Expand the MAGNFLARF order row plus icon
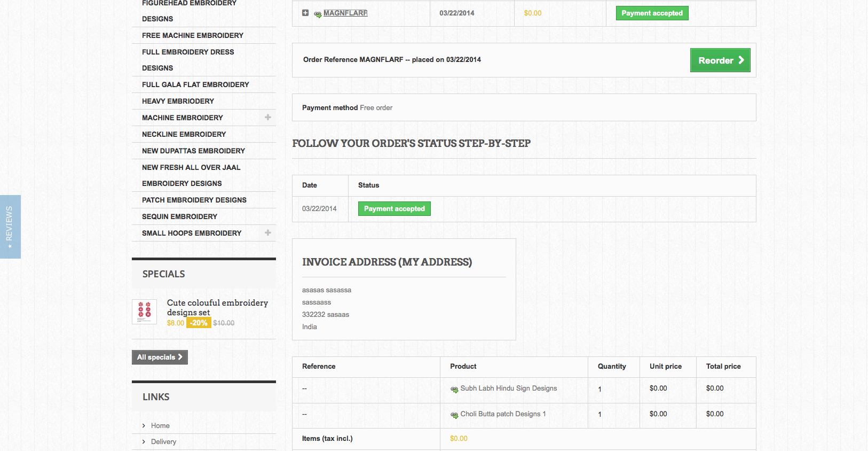The height and width of the screenshot is (451, 868). click(305, 13)
